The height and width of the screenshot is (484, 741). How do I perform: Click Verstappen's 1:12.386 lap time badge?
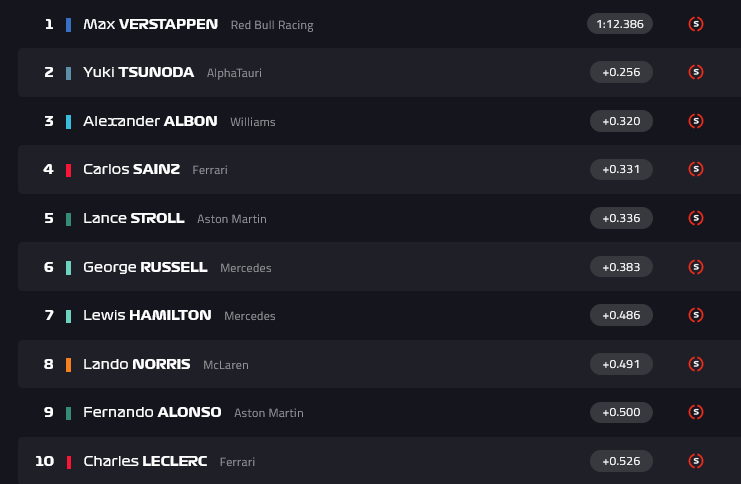pos(620,24)
